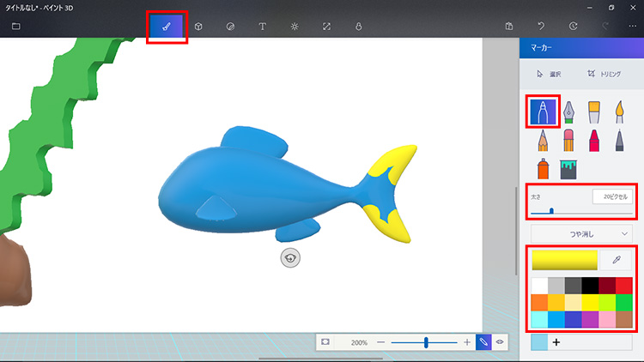644x362 pixels.
Task: Switch to the Brushes tab
Action: click(167, 27)
